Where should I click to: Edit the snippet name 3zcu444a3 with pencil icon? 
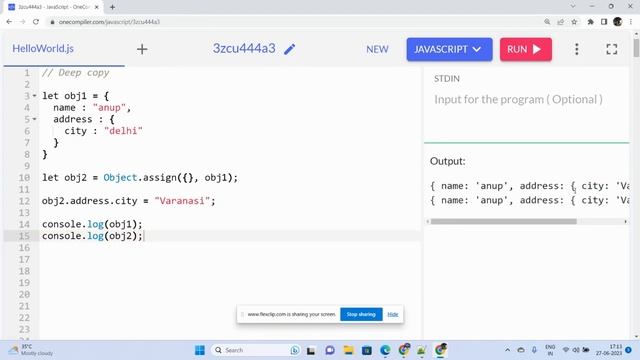289,49
